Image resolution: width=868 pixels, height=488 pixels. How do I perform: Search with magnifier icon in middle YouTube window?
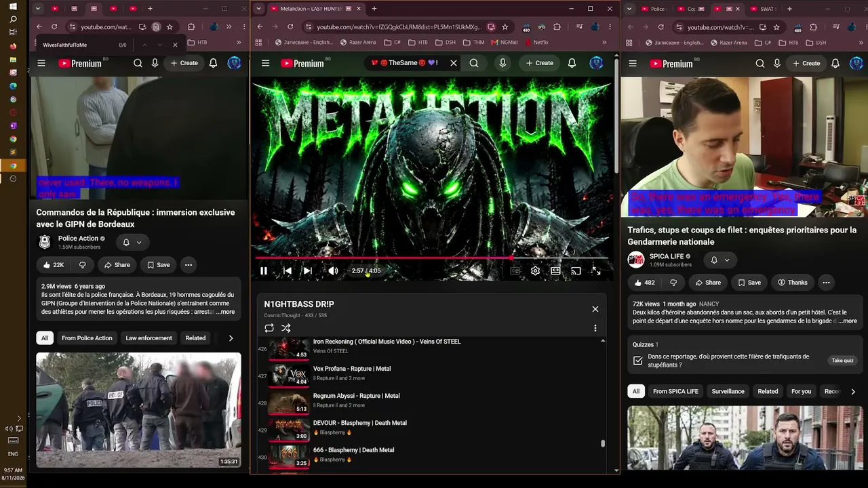(x=474, y=63)
